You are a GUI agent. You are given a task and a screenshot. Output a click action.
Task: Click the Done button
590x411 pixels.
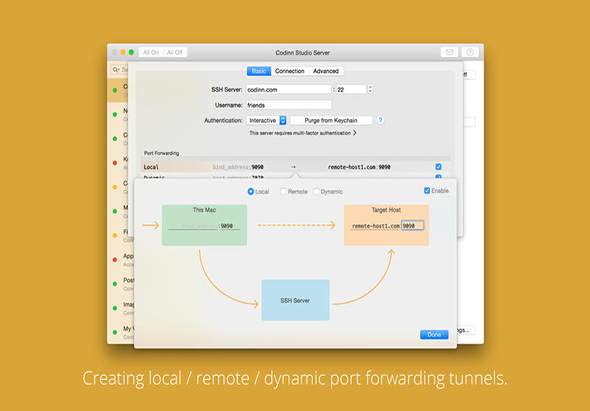click(x=434, y=335)
